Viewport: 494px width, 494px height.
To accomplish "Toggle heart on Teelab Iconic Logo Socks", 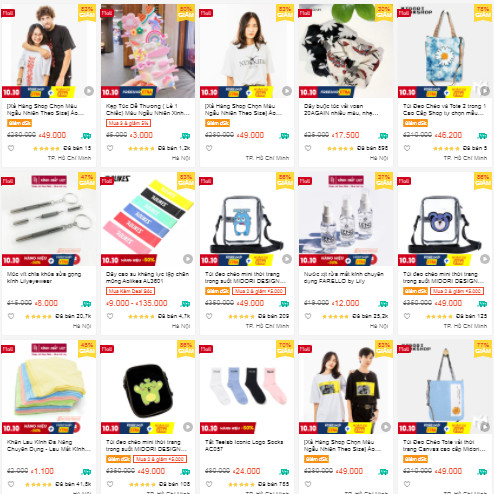I will (x=209, y=484).
